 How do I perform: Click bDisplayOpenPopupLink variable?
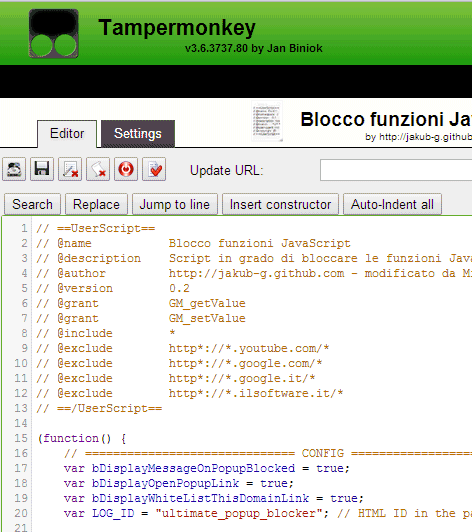pyautogui.click(x=165, y=483)
